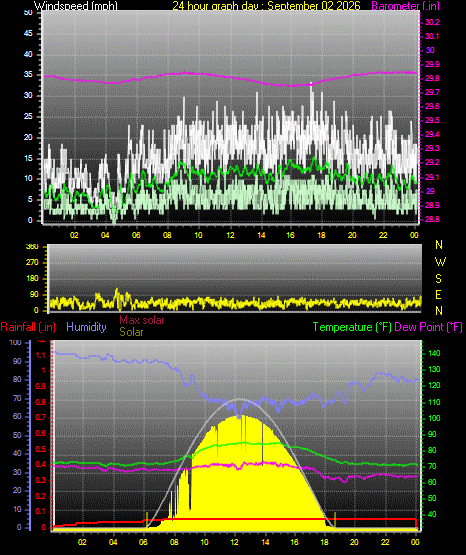Click the S compass direction label
Image resolution: width=466 pixels, height=555 pixels.
tap(439, 279)
